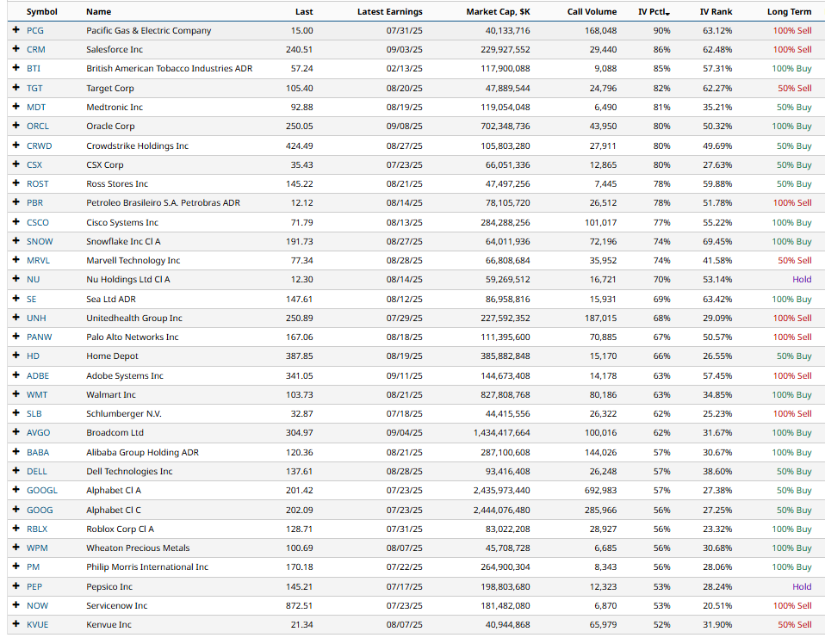This screenshot has width=825, height=644.
Task: Open the BABA symbol link
Action: pos(38,453)
